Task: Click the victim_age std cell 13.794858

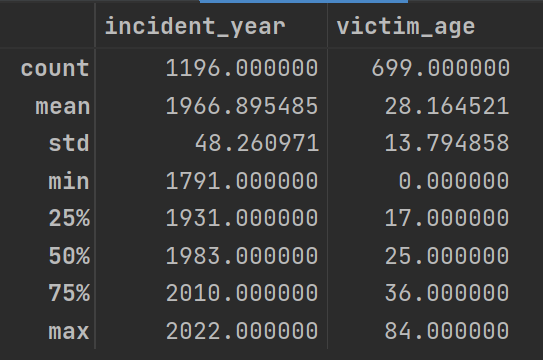Action: pyautogui.click(x=447, y=143)
